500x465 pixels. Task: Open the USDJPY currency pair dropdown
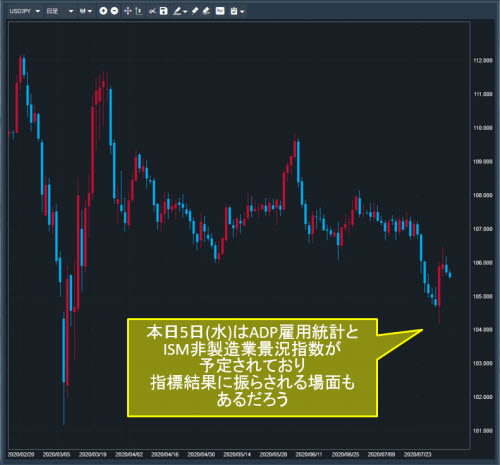pyautogui.click(x=25, y=11)
